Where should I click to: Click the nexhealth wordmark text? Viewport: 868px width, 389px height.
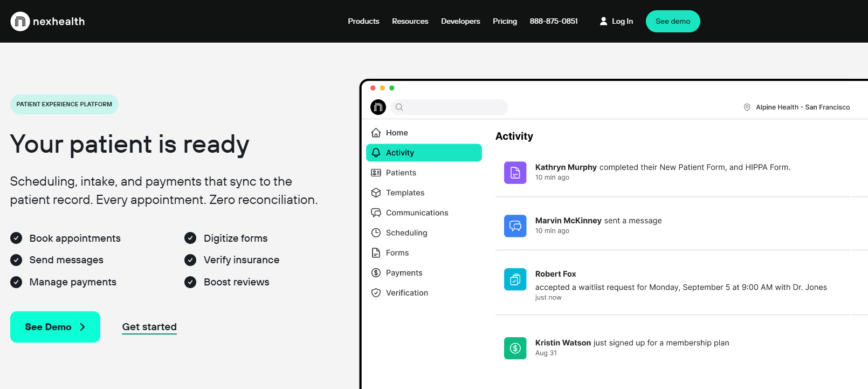pyautogui.click(x=59, y=22)
